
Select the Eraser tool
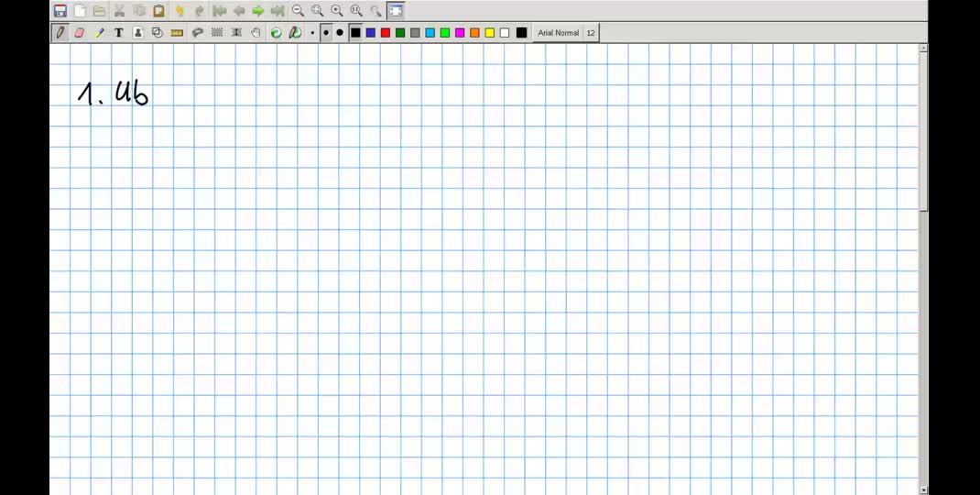click(80, 32)
